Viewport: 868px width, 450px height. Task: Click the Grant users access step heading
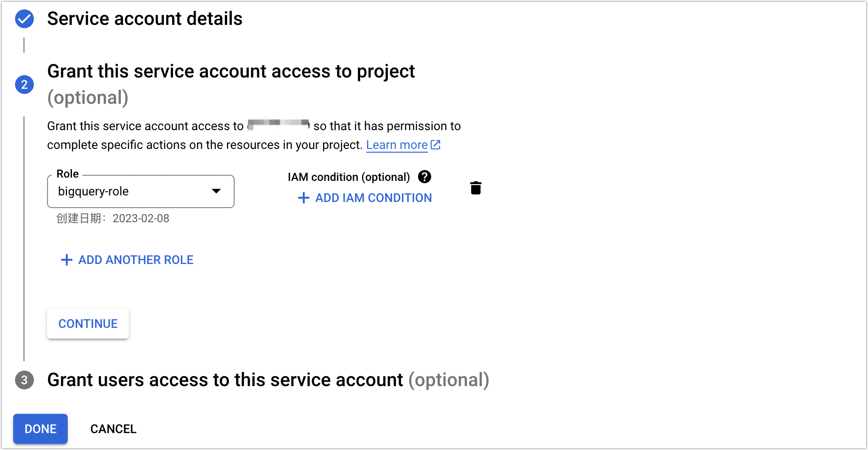tap(223, 380)
